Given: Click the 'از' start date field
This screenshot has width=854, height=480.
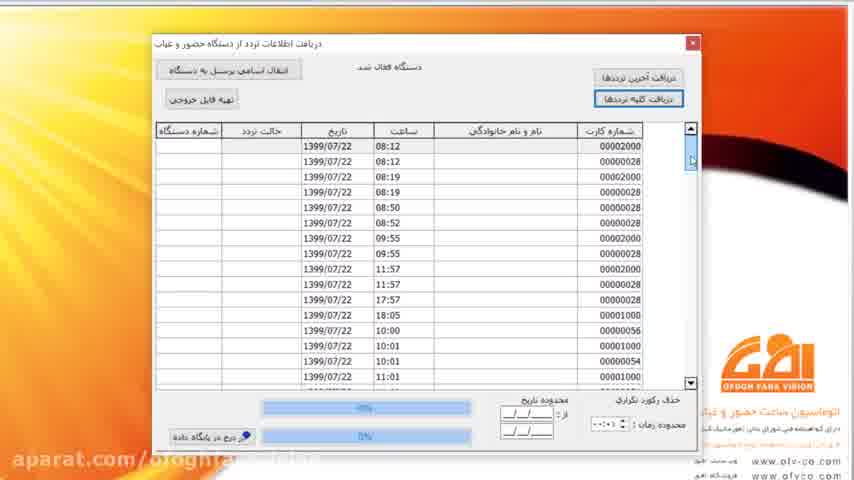Looking at the screenshot, I should (527, 415).
